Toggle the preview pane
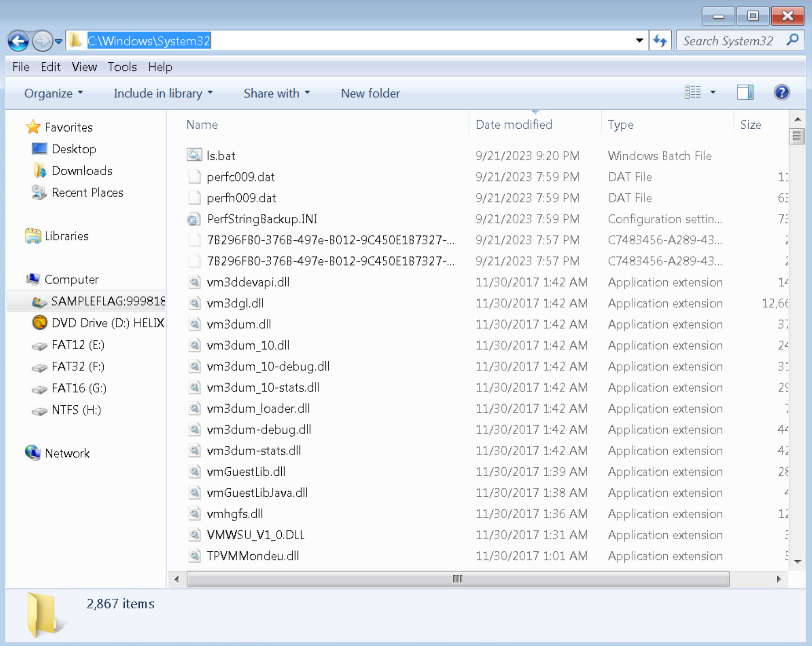 [745, 92]
